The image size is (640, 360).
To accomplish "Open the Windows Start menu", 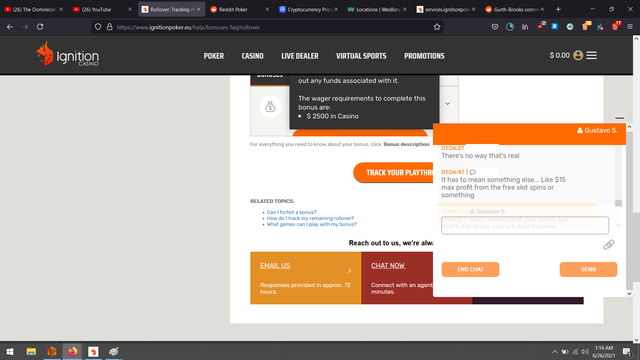I will tap(10, 351).
